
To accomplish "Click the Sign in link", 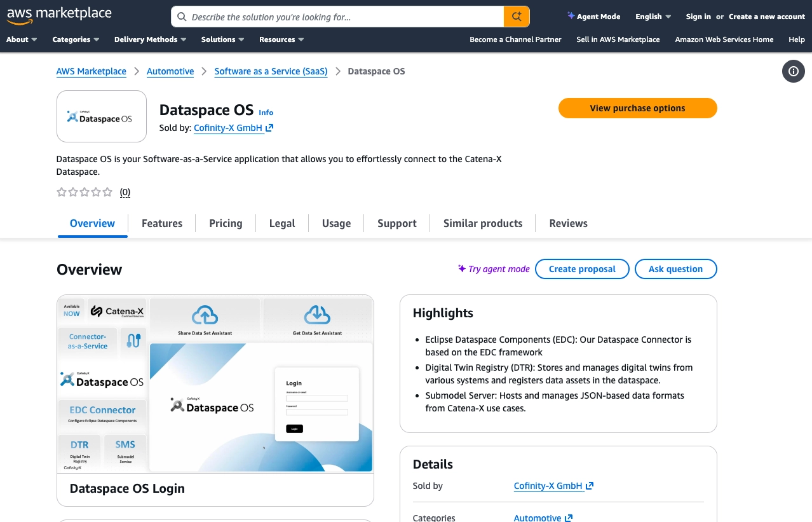I will point(698,17).
